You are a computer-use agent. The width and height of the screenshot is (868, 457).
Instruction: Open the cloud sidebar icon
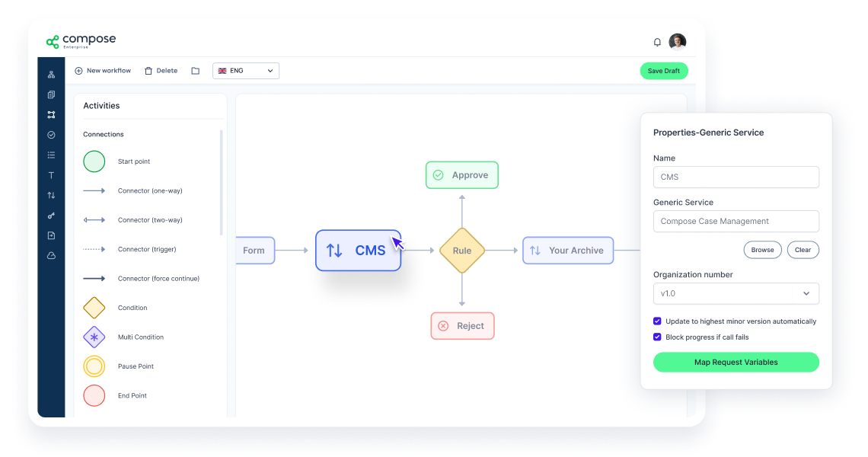(x=51, y=255)
